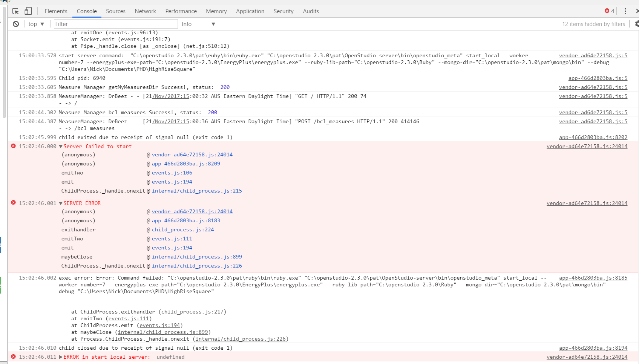Click the error icon beside Server failed to start
639x364 pixels.
click(x=13, y=146)
